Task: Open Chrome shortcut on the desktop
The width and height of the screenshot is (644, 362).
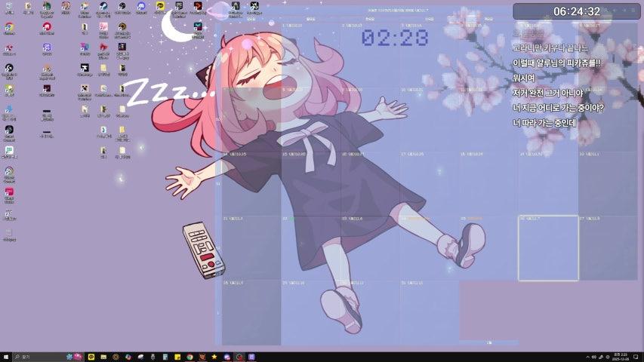Action: pos(9,29)
